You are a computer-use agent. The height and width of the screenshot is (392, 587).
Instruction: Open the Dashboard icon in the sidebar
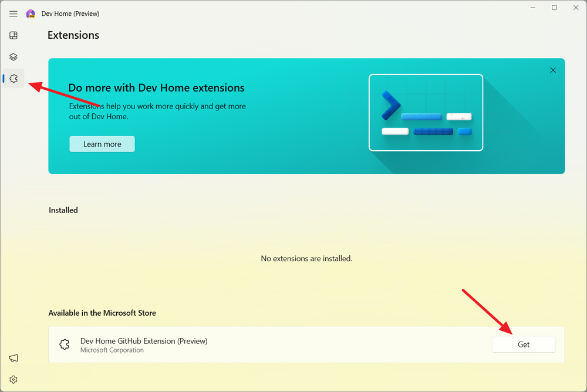[13, 35]
